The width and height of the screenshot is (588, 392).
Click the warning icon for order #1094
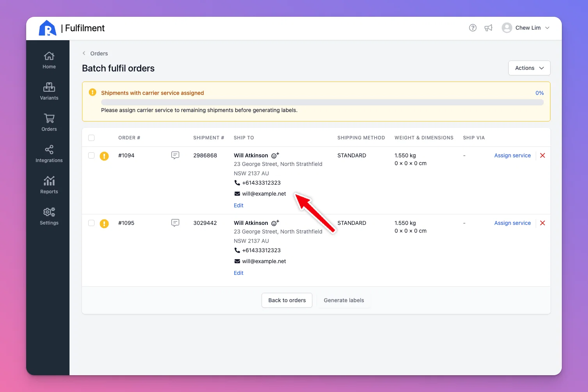104,156
